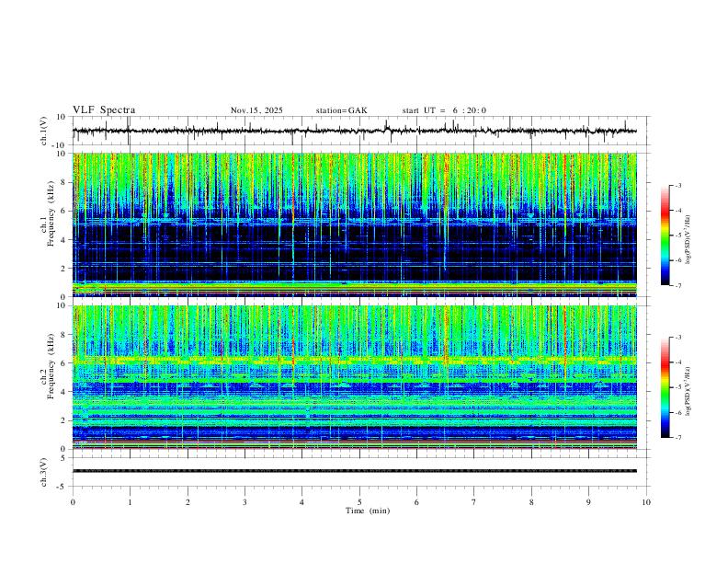This screenshot has width=728, height=563.
Task: Click time axis tick label "5"
Action: tap(359, 502)
